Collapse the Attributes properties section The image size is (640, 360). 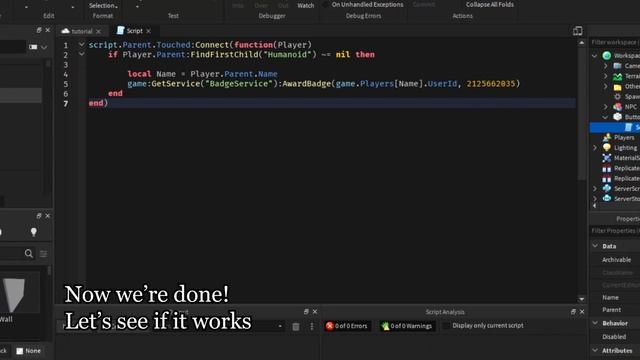click(x=595, y=350)
